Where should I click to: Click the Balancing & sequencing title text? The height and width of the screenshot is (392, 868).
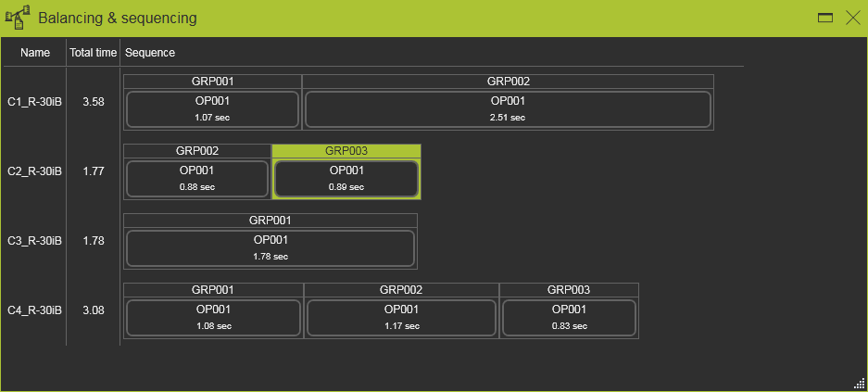click(x=118, y=19)
